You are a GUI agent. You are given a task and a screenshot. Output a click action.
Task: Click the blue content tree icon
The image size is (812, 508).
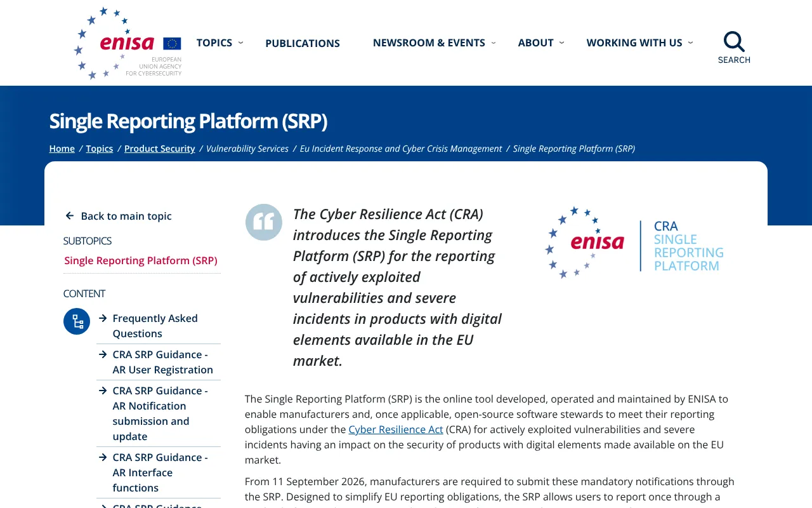tap(77, 321)
